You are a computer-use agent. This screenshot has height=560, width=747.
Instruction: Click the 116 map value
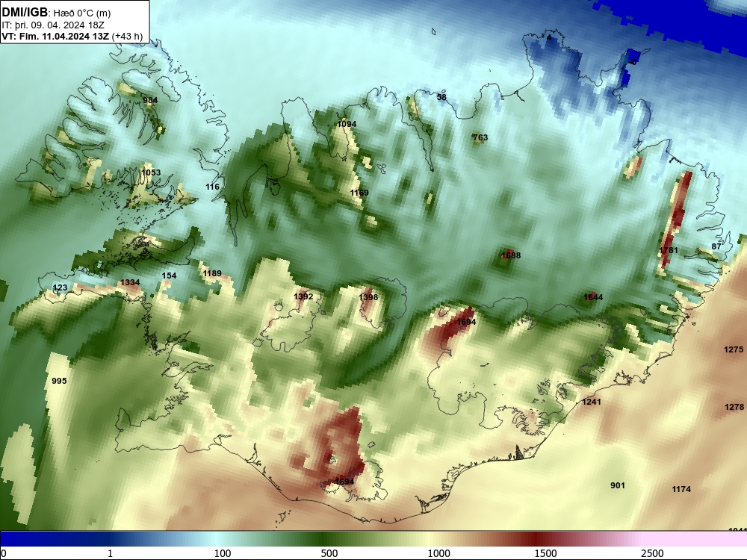212,187
